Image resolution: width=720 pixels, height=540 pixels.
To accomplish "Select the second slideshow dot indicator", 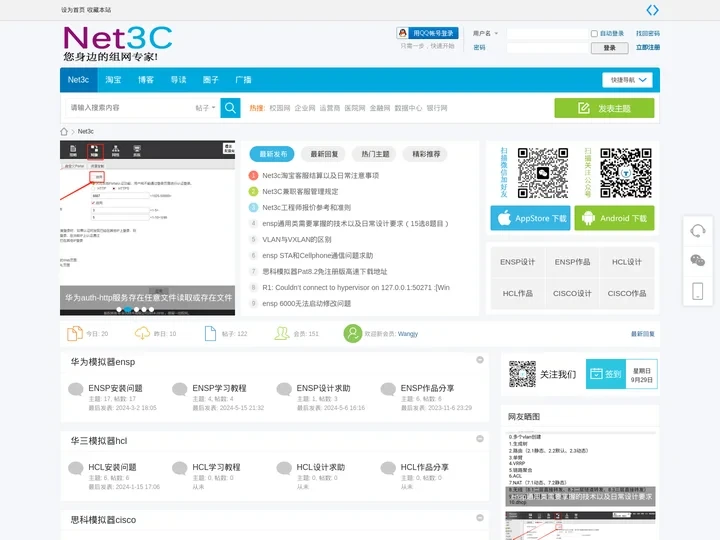I will [x=128, y=309].
